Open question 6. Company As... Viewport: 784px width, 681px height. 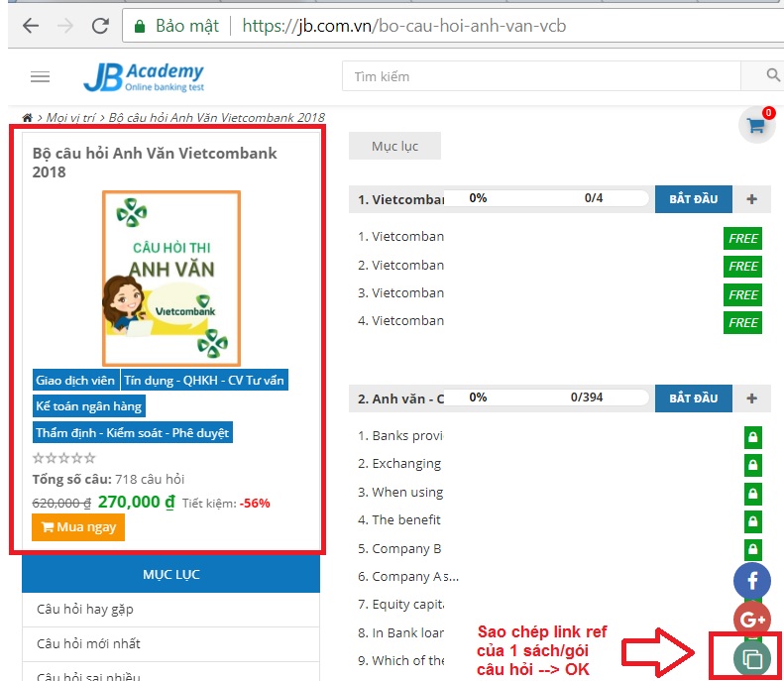pos(408,577)
